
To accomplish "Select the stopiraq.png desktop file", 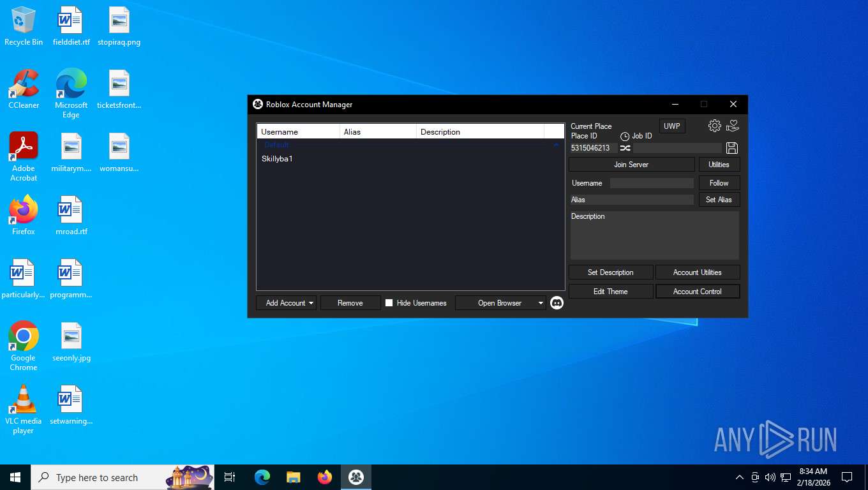I will tap(119, 27).
